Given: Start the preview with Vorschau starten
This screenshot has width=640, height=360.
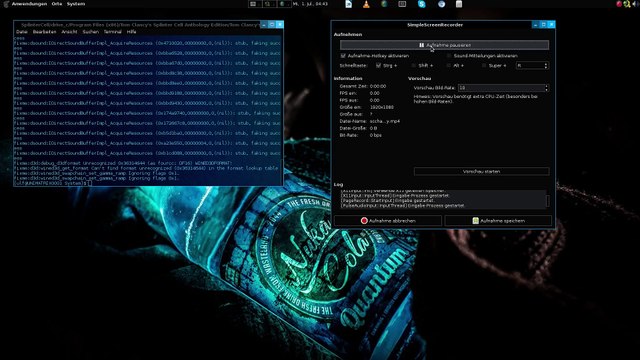Looking at the screenshot, I should 481,171.
